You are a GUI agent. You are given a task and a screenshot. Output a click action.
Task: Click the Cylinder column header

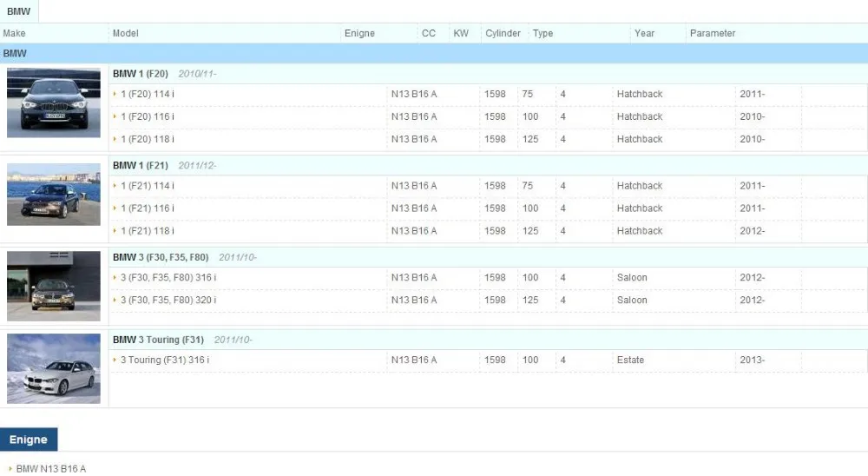(x=503, y=33)
